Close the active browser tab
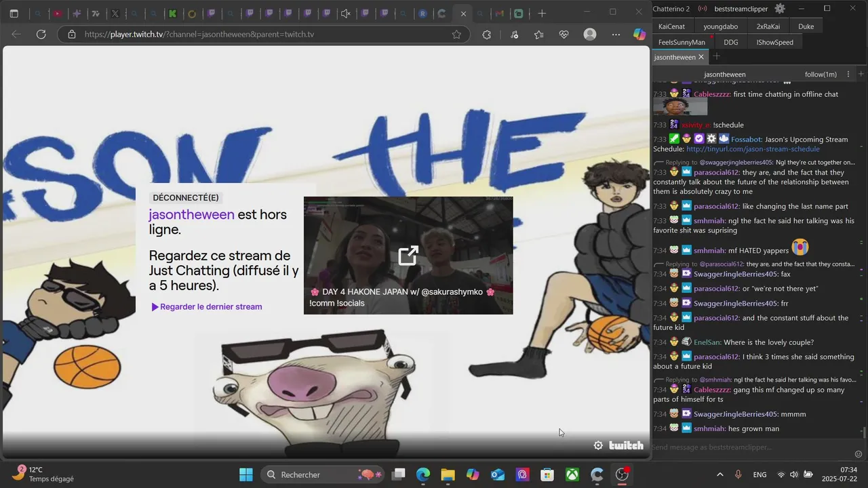The image size is (868, 488). click(x=463, y=13)
